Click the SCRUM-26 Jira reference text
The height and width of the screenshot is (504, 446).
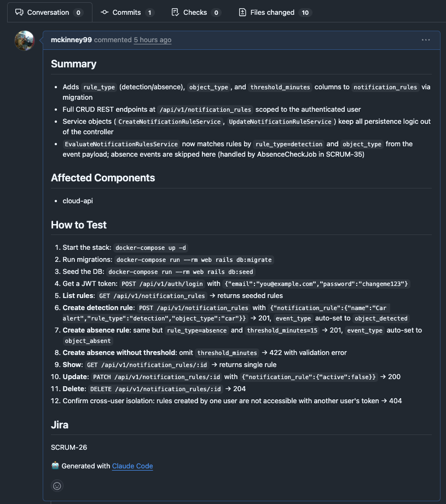pyautogui.click(x=69, y=447)
